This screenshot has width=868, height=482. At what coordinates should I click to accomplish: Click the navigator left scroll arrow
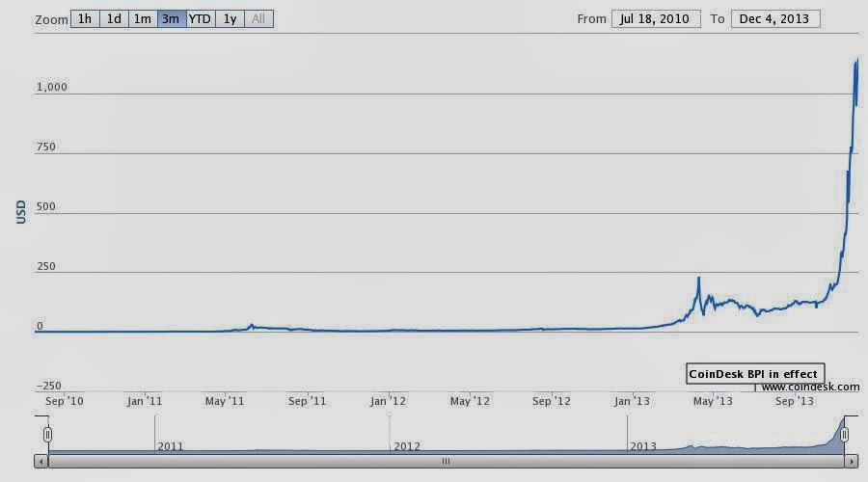click(41, 461)
